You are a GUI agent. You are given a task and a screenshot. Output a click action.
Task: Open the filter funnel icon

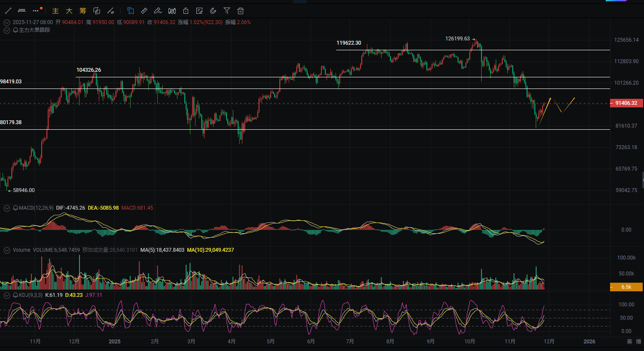point(227,11)
